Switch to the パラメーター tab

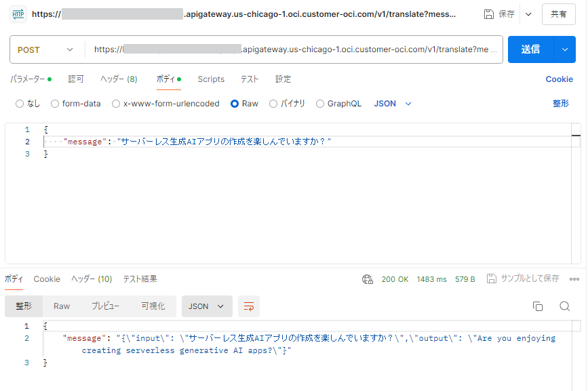(31, 79)
